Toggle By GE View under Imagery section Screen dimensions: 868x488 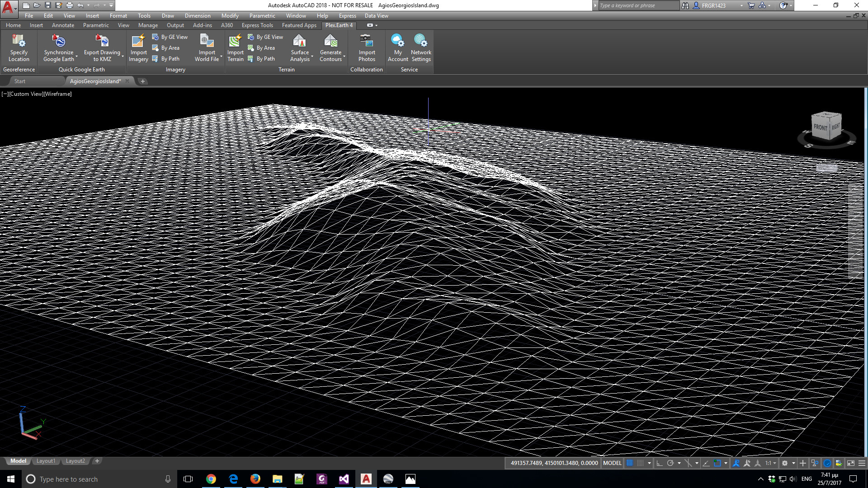click(x=170, y=36)
